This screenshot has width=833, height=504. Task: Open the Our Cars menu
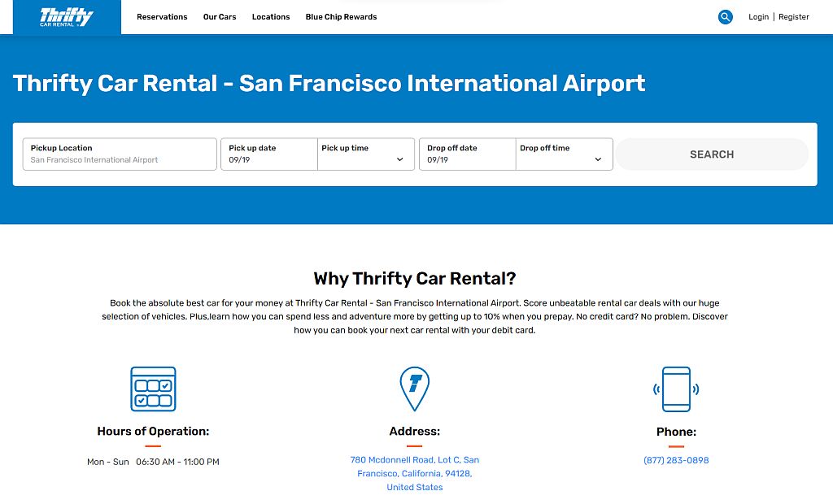click(x=219, y=16)
